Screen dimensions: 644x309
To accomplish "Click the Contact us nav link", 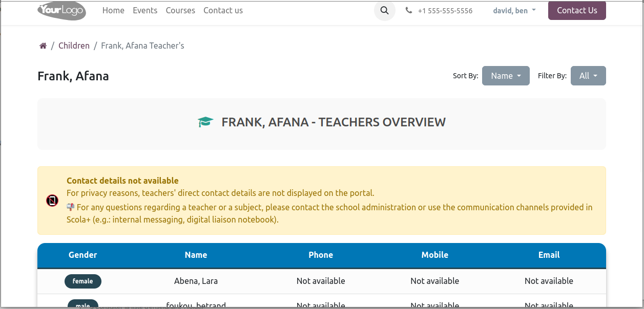I will pos(223,11).
